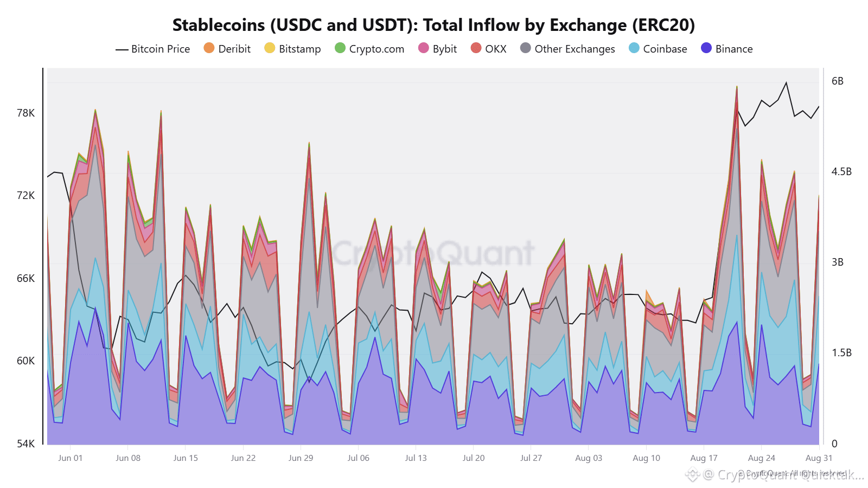This screenshot has height=488, width=868.
Task: Click the purple Binance legend dot
Action: tap(706, 48)
